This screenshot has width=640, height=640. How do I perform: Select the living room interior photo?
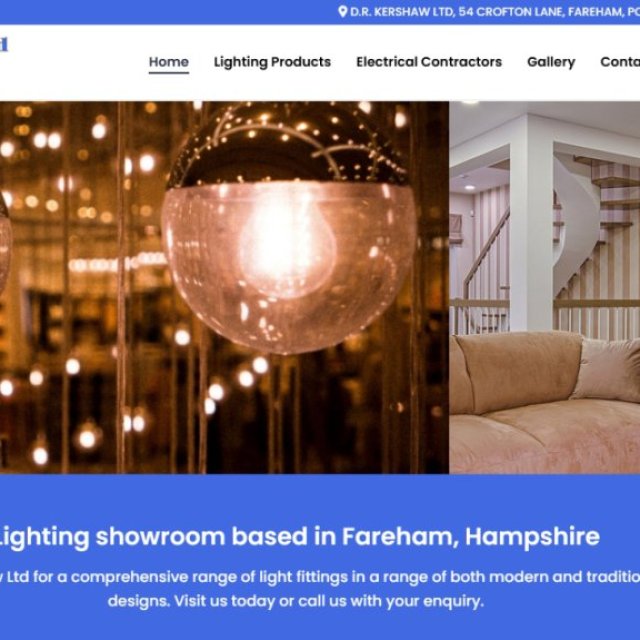pos(544,287)
